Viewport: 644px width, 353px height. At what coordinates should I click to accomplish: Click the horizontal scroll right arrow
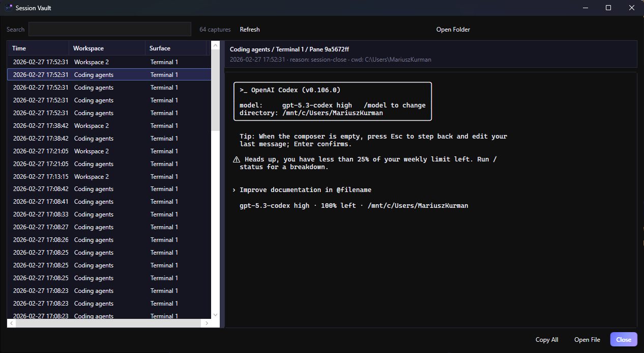[x=207, y=323]
